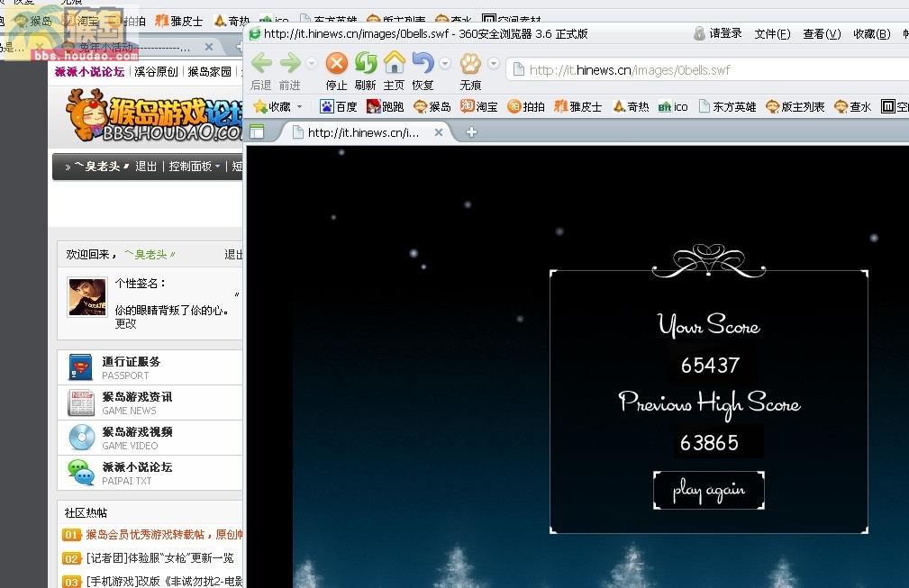Click the blue Restore undo icon
Viewport: 909px width, 588px height.
(x=423, y=62)
